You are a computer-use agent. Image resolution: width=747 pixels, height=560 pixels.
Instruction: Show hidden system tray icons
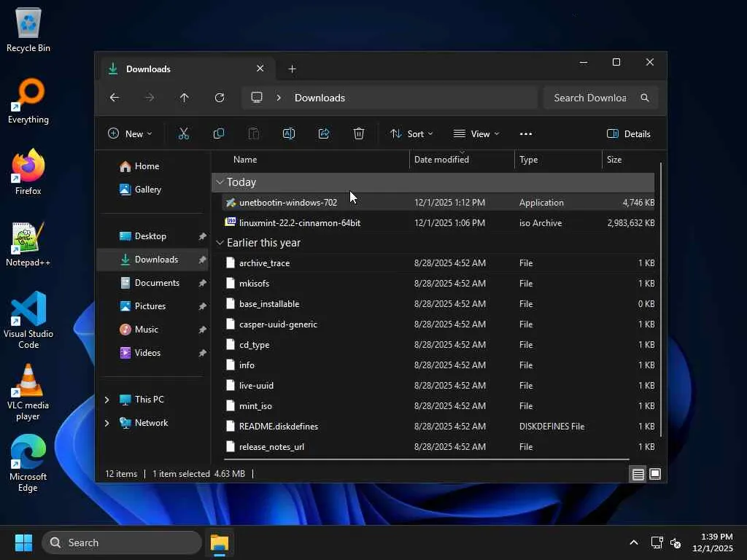click(634, 542)
